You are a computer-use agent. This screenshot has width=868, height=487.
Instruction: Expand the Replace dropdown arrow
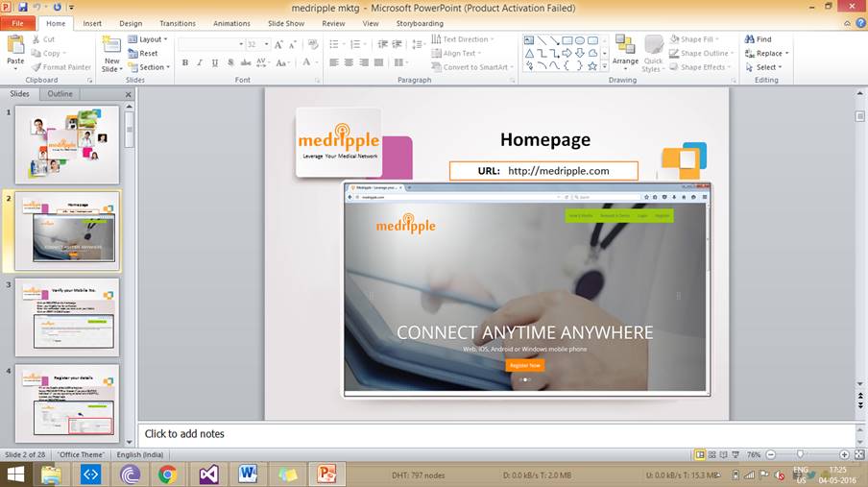787,54
